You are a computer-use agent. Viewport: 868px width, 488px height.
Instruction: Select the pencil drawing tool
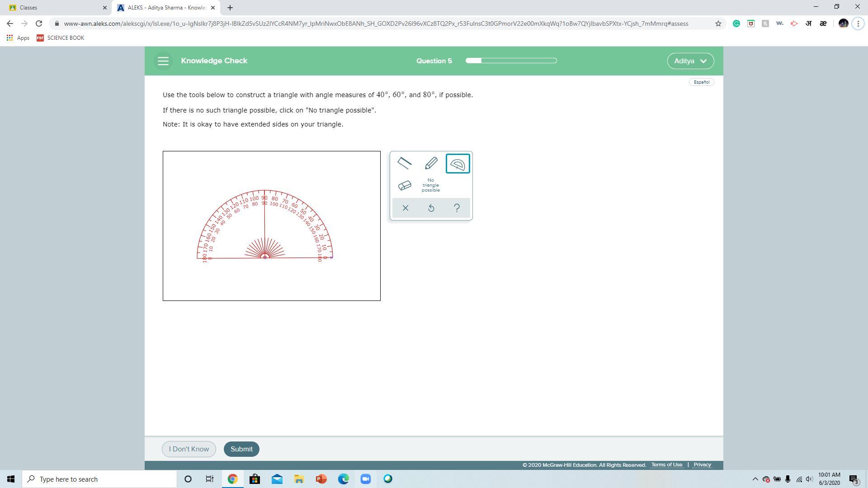tap(431, 163)
